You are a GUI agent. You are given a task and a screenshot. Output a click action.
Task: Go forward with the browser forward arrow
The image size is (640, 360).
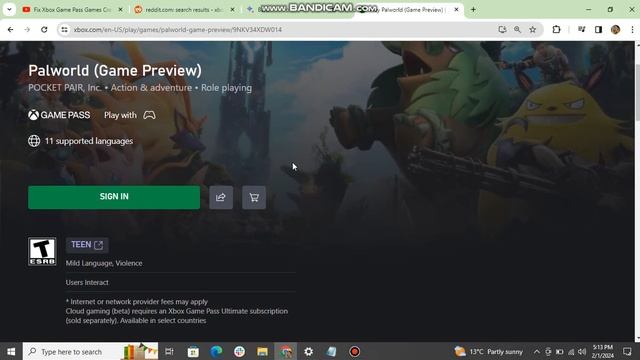27,29
